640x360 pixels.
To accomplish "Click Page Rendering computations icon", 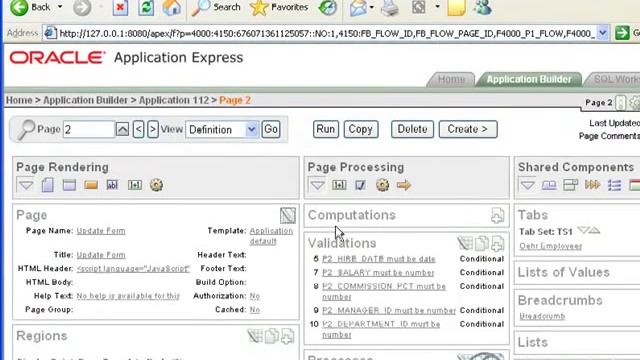I will (134, 185).
